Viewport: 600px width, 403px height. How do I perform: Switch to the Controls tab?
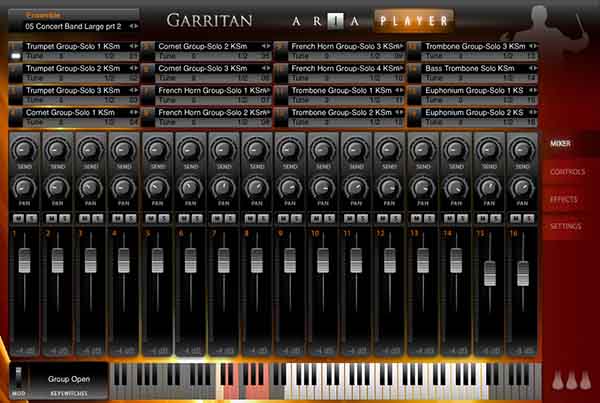click(567, 171)
